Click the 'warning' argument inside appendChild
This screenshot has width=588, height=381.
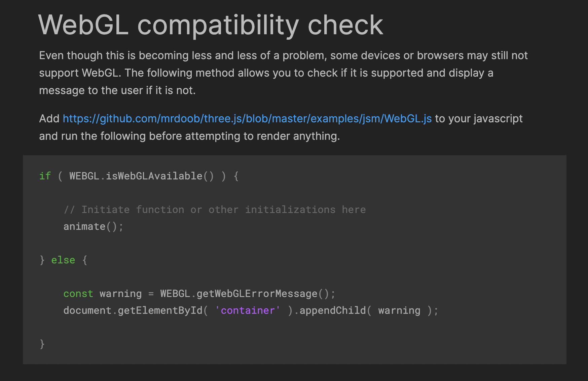pos(399,310)
